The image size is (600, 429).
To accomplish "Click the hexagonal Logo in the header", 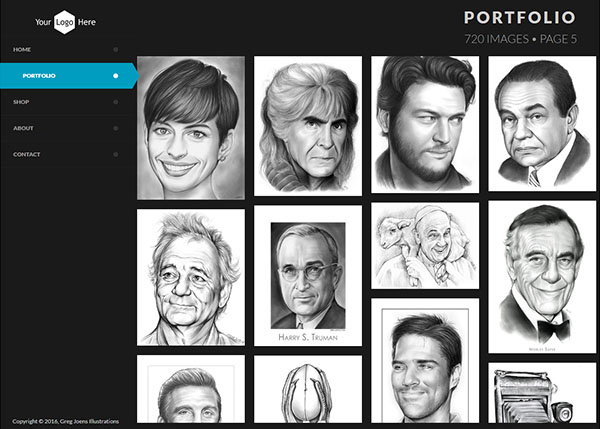I will (64, 21).
